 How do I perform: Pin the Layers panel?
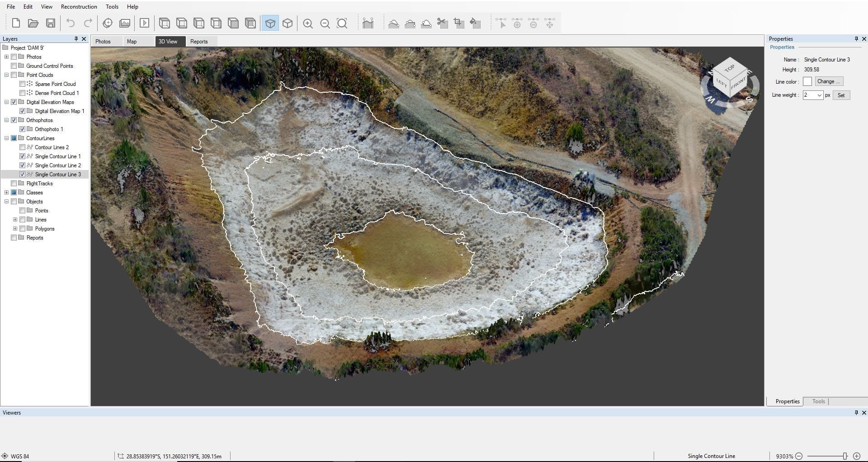76,39
